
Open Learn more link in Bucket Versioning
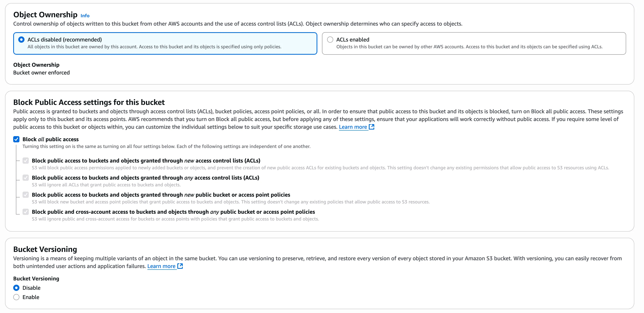click(x=161, y=266)
